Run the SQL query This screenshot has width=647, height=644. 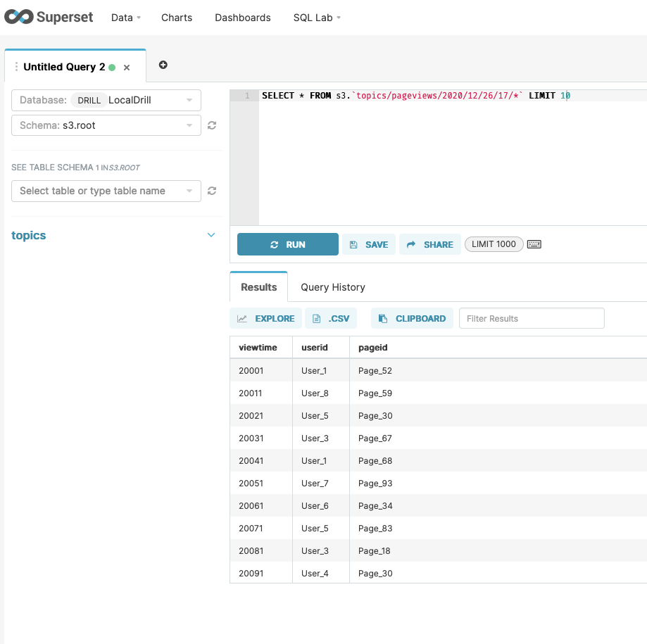pyautogui.click(x=288, y=244)
